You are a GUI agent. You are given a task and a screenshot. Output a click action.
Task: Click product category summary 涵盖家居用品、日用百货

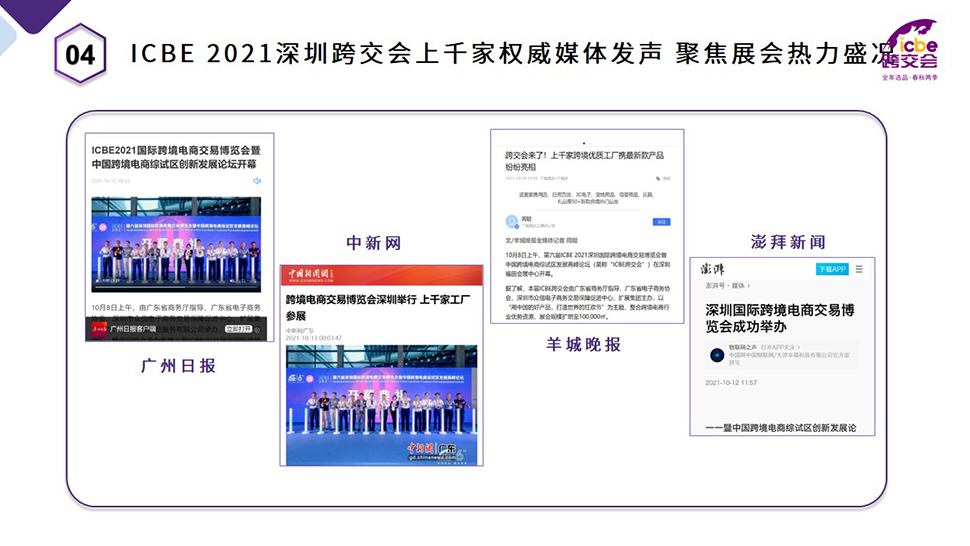586,198
